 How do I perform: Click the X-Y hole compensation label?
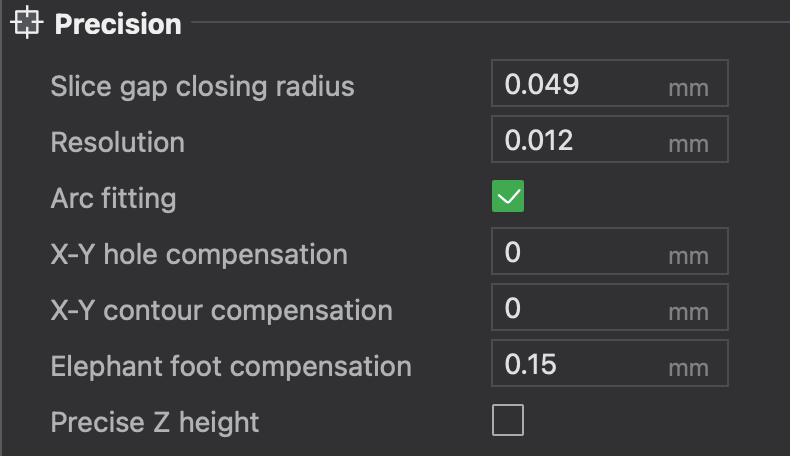(x=199, y=254)
